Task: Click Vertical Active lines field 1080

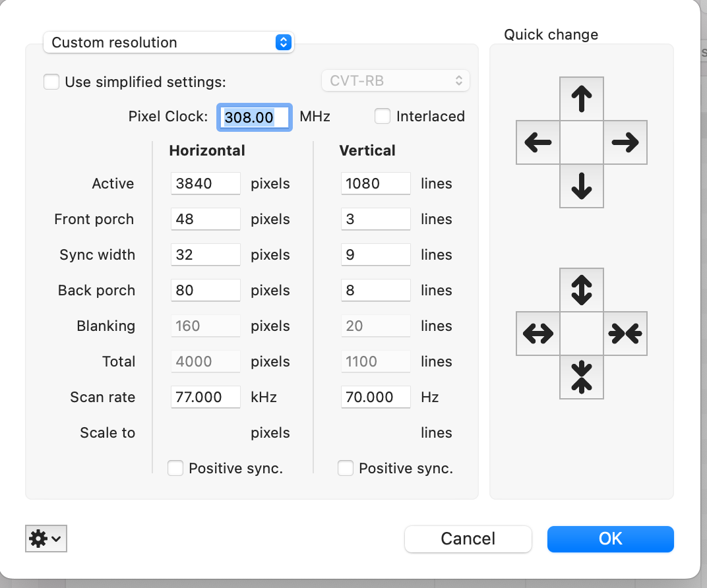Action: (376, 183)
